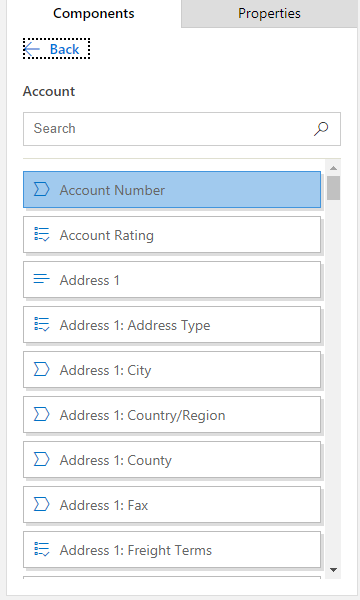Select Address 1: Fax label
Screen dimensions: 360x600
(104, 505)
